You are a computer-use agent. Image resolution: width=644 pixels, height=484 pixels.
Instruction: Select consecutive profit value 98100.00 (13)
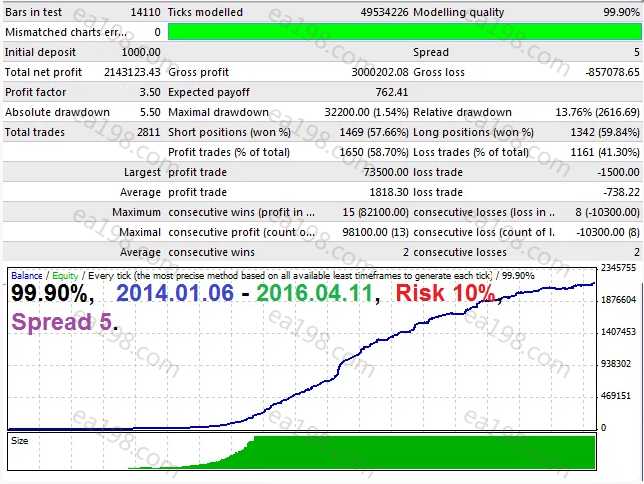coord(375,233)
